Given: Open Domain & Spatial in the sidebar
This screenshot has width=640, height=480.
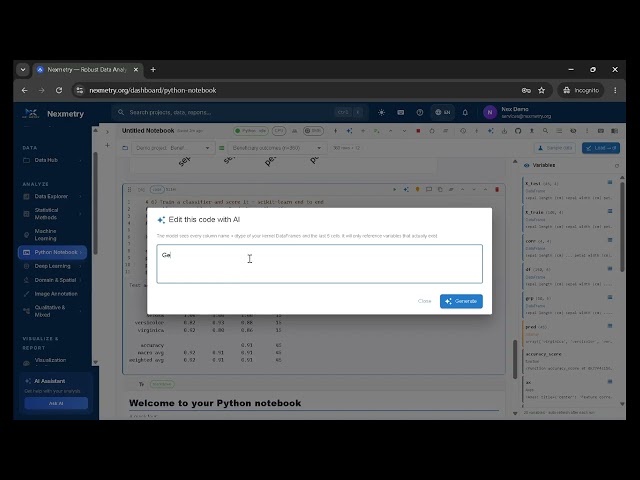Looking at the screenshot, I should click(52, 280).
